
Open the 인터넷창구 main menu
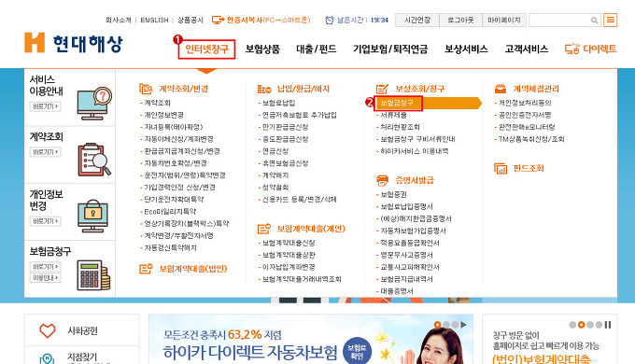pyautogui.click(x=206, y=49)
